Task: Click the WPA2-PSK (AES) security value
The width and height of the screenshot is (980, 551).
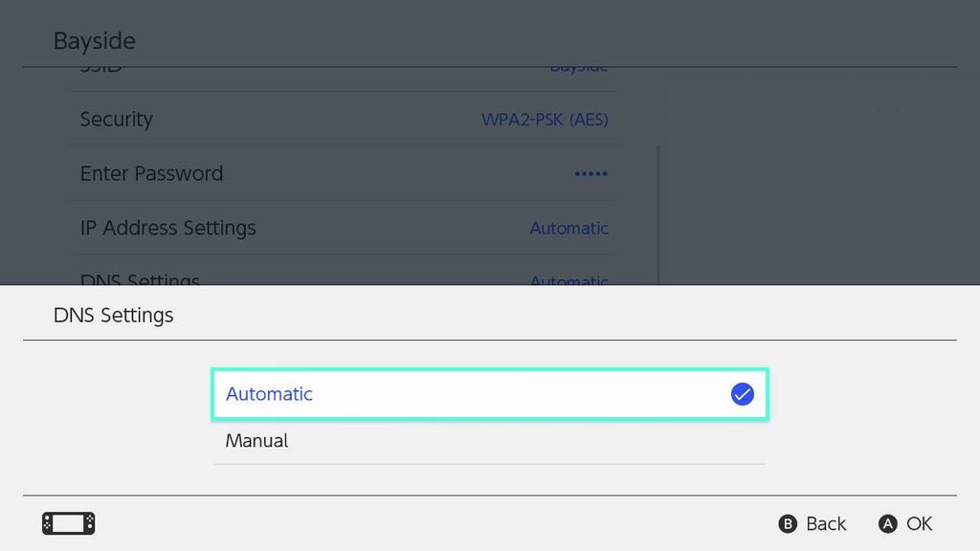Action: 546,119
